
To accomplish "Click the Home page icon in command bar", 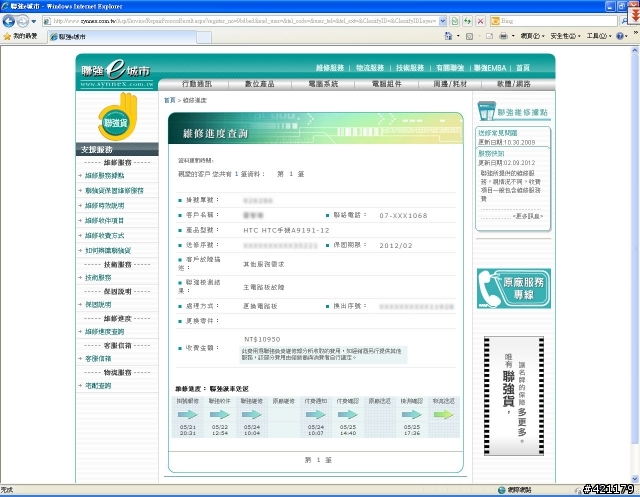I will [448, 36].
